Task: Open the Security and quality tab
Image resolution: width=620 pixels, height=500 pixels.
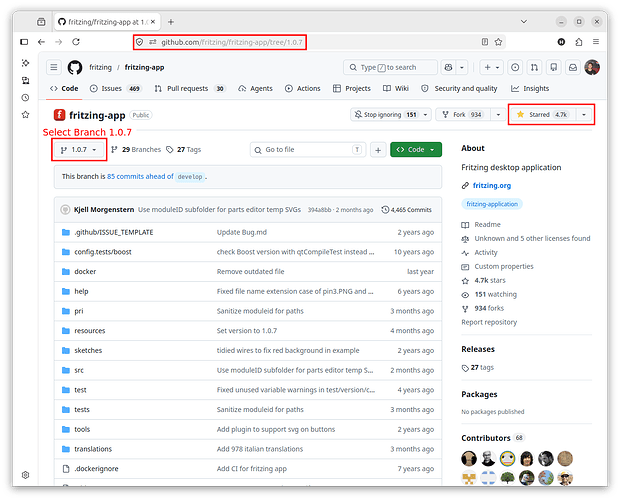Action: click(459, 89)
